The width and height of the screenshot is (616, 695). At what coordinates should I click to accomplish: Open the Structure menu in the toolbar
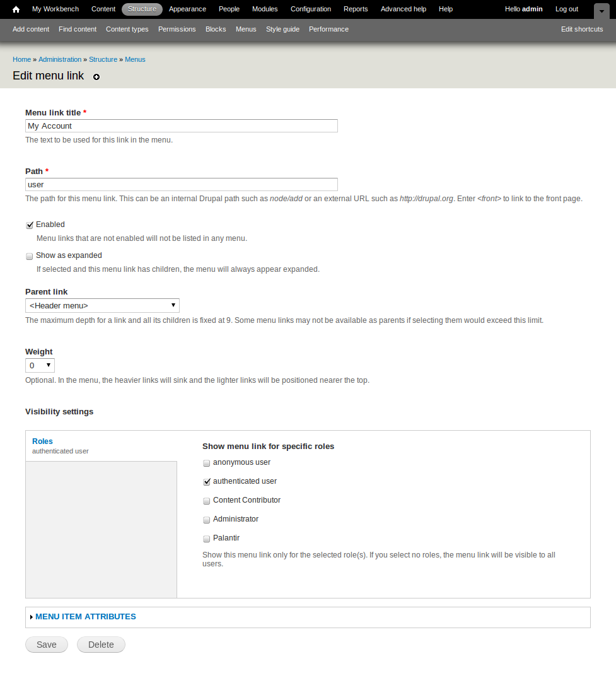(142, 9)
